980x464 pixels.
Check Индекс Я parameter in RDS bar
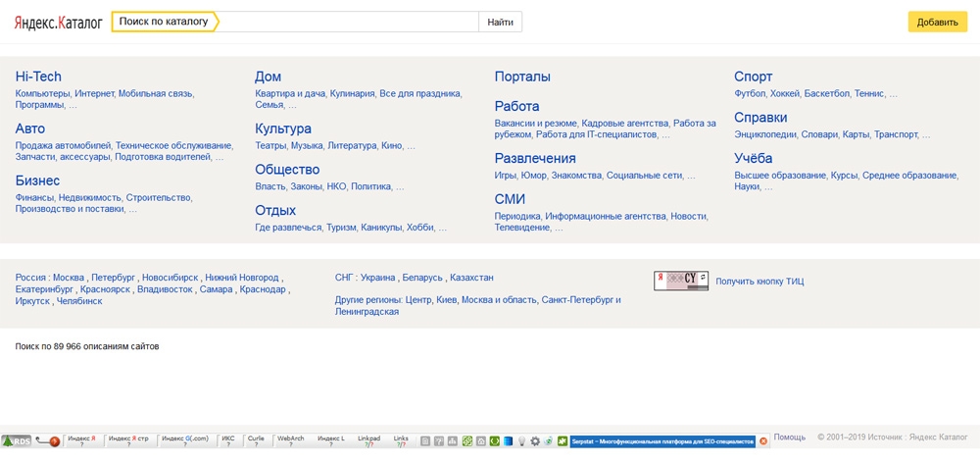coord(82,440)
